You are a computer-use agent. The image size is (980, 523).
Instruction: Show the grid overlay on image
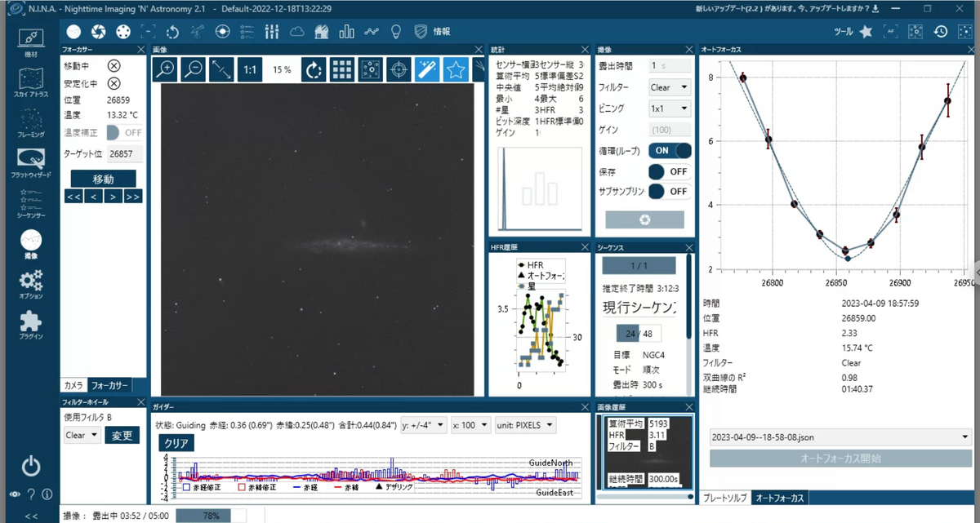(x=341, y=69)
